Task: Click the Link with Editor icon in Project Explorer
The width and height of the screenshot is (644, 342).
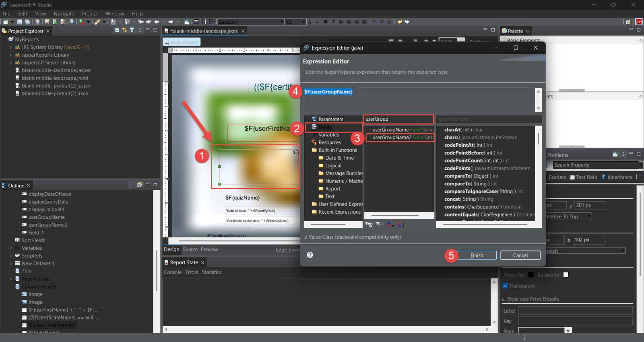Action: (124, 30)
